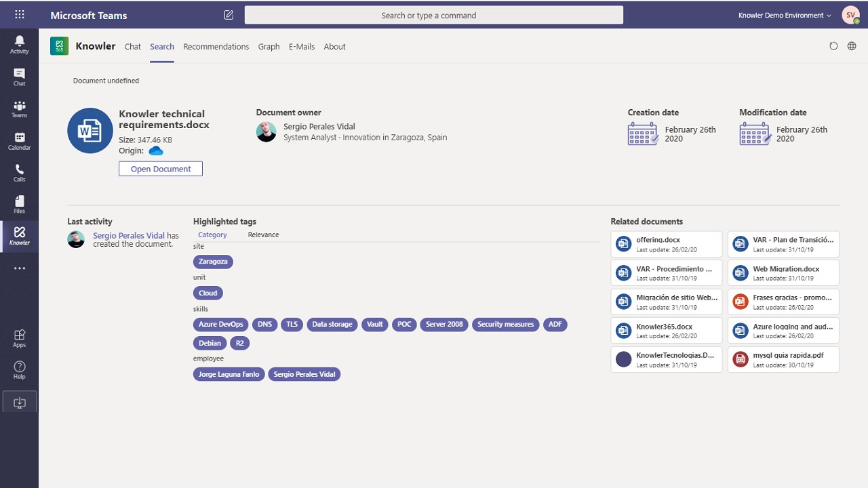This screenshot has width=868, height=488.
Task: Click the R2 skill tag
Action: [x=240, y=344]
